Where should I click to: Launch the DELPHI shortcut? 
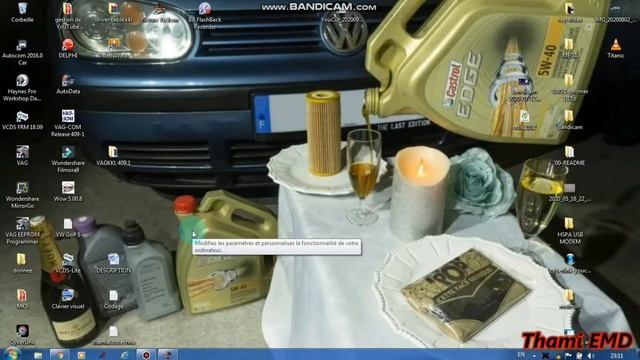pos(68,48)
